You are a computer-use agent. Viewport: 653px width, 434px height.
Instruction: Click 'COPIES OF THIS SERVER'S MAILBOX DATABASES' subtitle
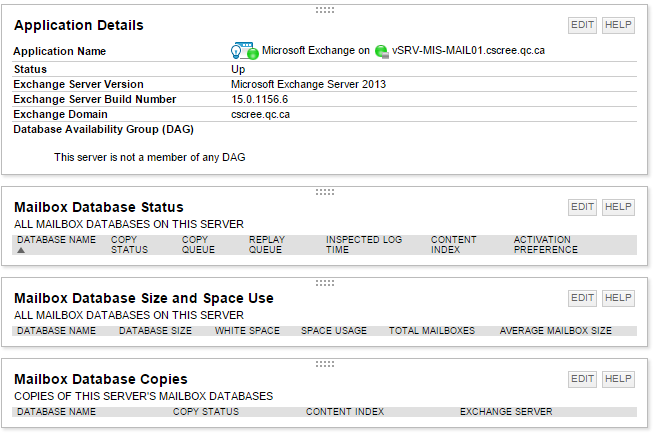[x=143, y=396]
